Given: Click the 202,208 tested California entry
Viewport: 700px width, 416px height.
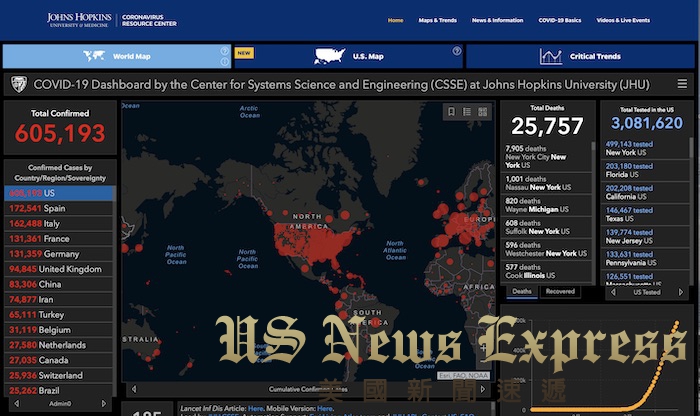Looking at the screenshot, I should pos(645,192).
